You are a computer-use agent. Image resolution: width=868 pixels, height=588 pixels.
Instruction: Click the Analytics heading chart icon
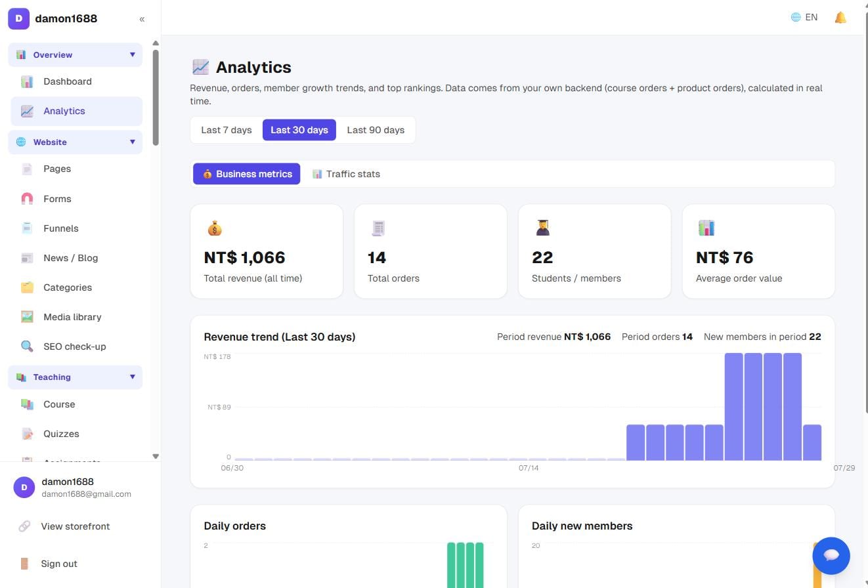[x=200, y=67]
